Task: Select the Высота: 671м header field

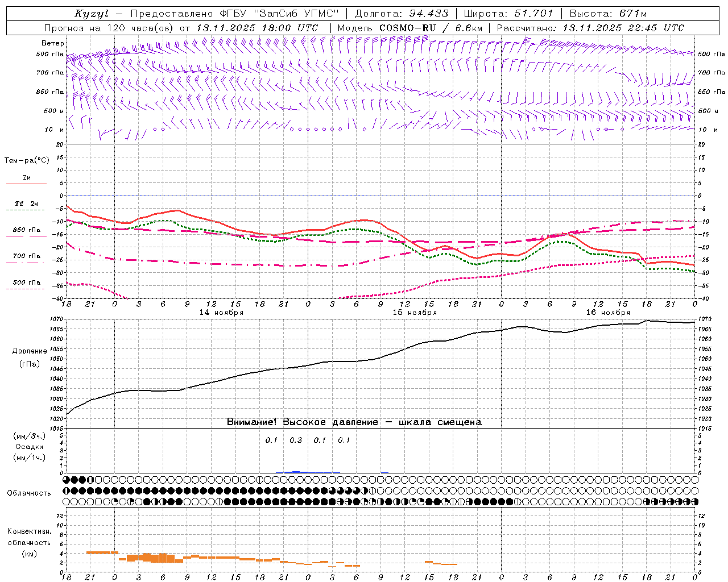Action: coord(608,14)
